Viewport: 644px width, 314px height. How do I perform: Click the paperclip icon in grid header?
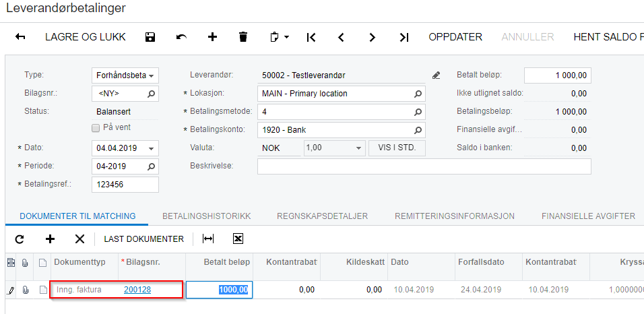[25, 262]
